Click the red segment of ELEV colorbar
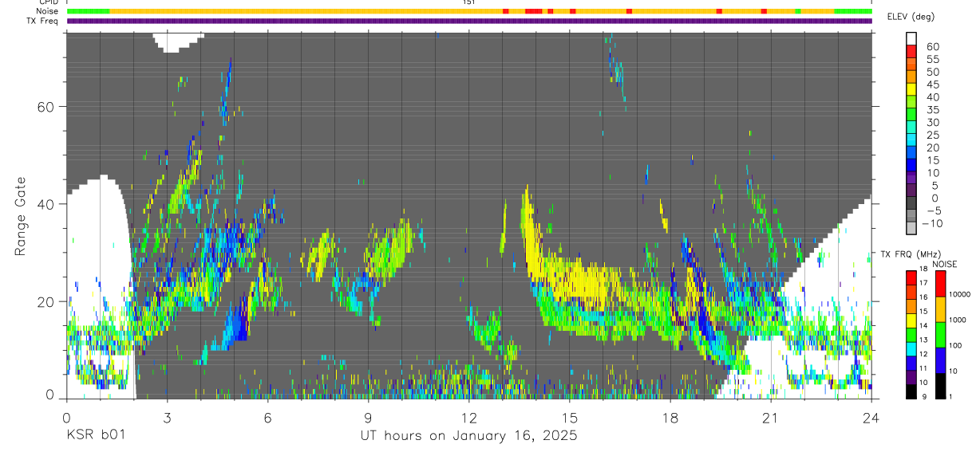The height and width of the screenshot is (452, 980). [x=911, y=53]
